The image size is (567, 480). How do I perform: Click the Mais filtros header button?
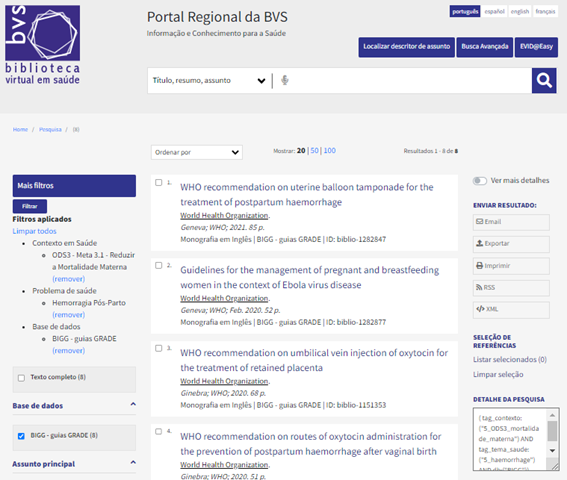click(74, 186)
